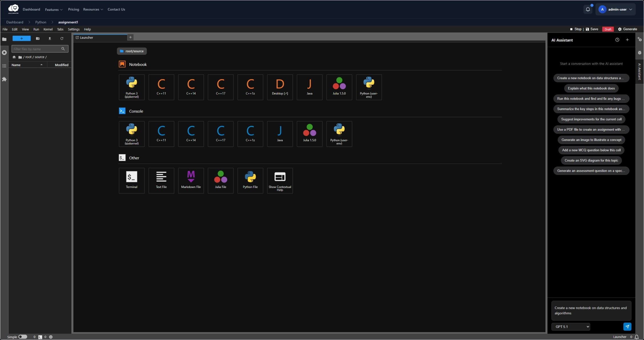Open the vertical AI Assistant side tab
This screenshot has height=340, width=644.
coord(639,71)
